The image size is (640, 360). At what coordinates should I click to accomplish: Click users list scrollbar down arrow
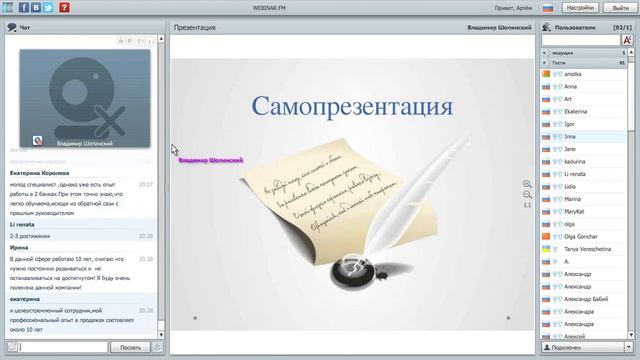point(631,335)
